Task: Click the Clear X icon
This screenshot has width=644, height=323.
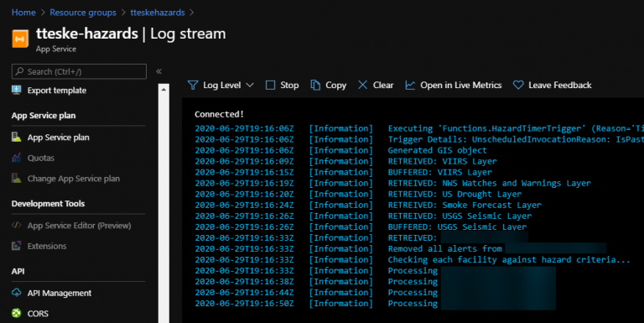Action: 362,85
